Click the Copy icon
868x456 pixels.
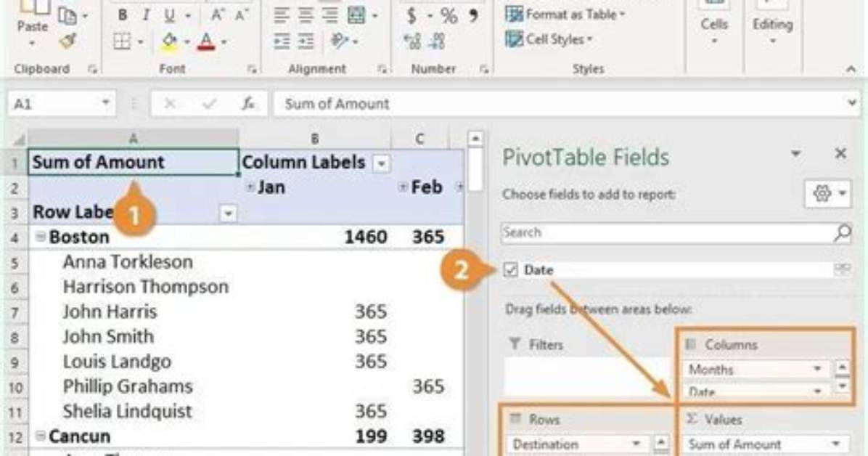click(x=67, y=16)
